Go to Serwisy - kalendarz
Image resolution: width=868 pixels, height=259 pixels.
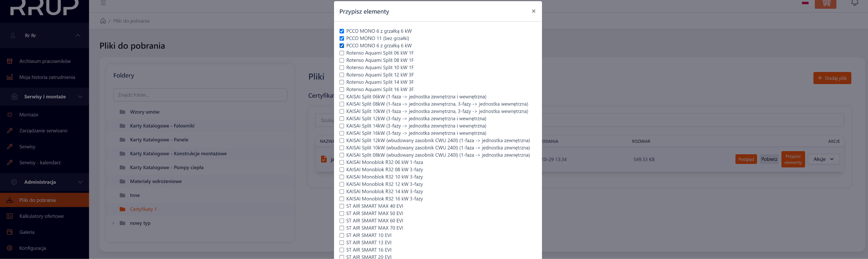[40, 163]
